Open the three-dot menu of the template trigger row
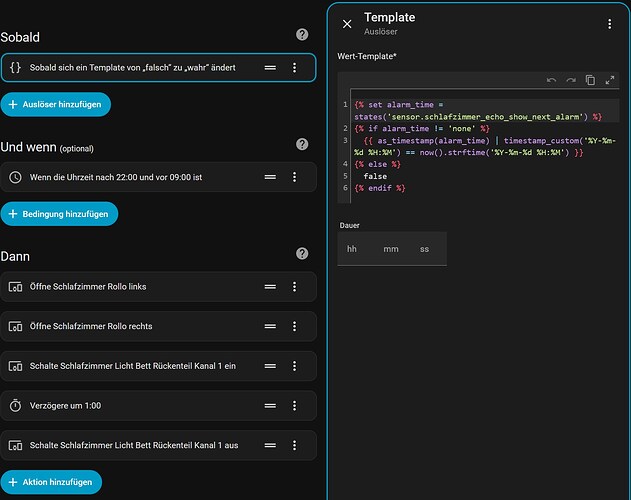 [295, 68]
